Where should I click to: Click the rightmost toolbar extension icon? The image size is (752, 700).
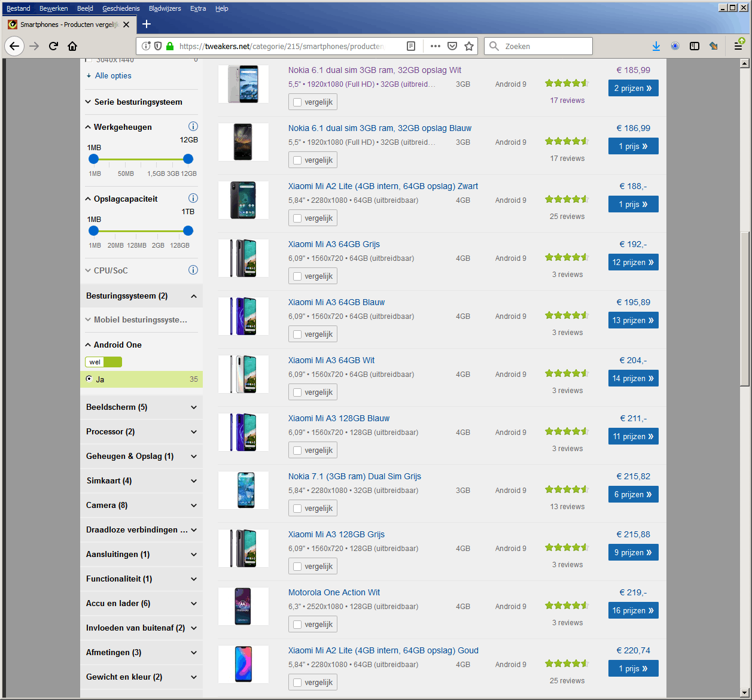tap(714, 46)
